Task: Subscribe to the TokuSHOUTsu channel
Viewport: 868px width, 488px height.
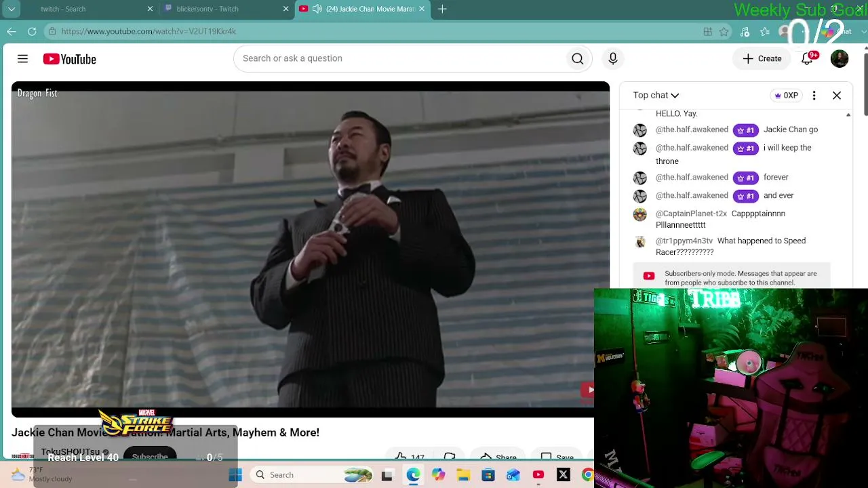Action: [x=150, y=457]
